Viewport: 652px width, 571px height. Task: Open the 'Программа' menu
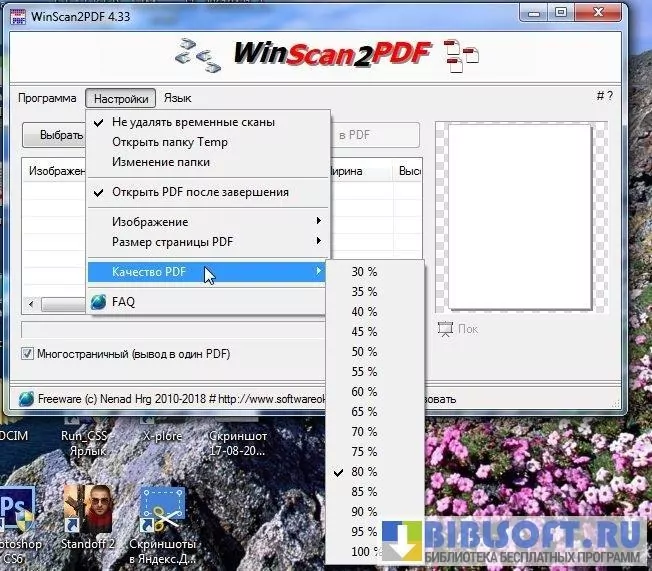tap(47, 98)
